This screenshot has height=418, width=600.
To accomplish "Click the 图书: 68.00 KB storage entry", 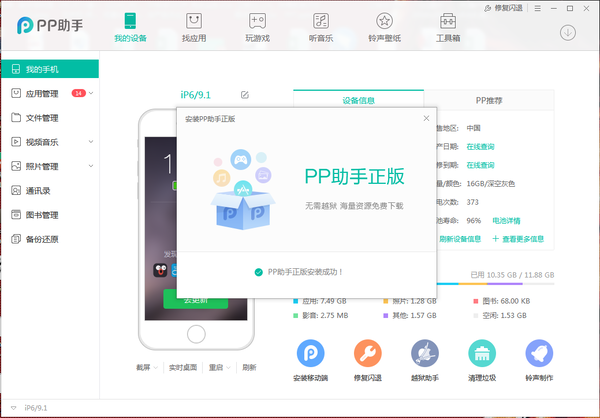I will [x=502, y=301].
